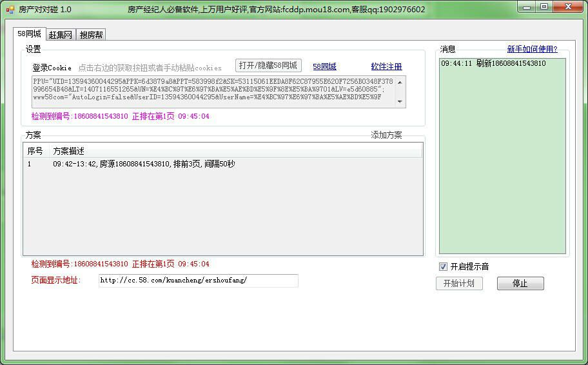Close the 房产对对碰 window
588x365 pixels.
568,7
